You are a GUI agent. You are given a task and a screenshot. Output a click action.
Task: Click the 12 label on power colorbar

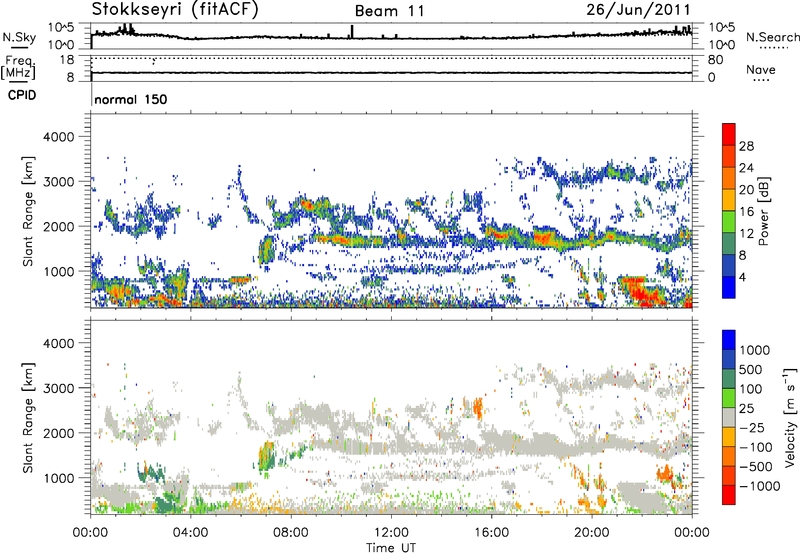click(x=746, y=234)
